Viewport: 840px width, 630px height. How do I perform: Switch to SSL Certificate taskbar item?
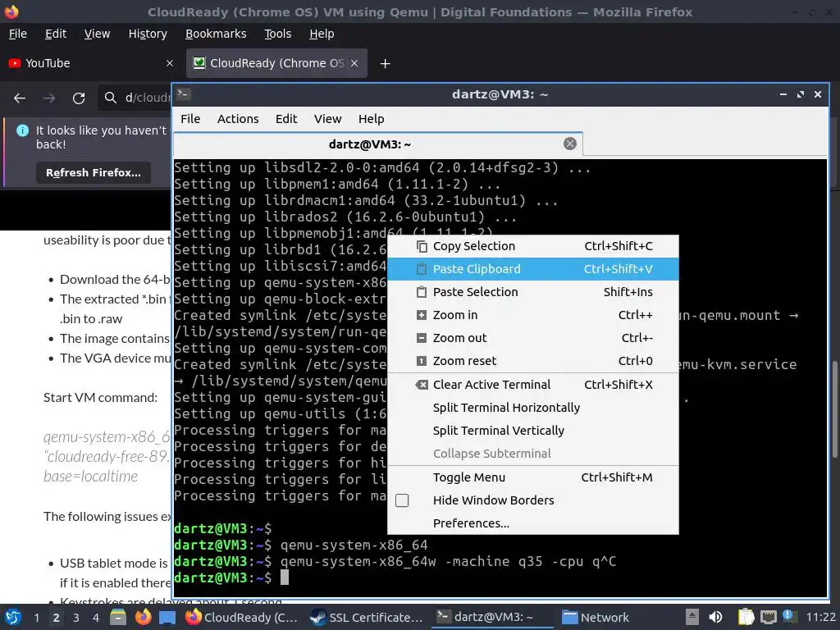tap(367, 617)
